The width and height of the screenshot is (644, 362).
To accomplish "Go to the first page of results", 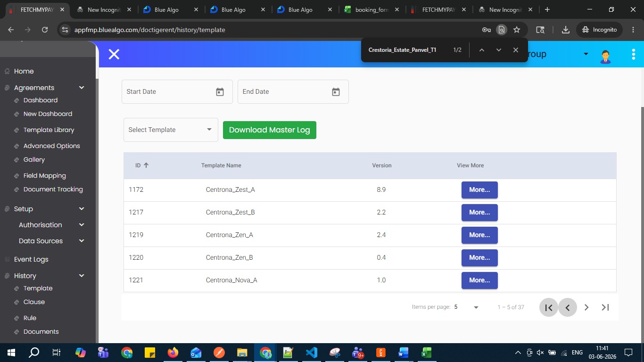I will [549, 307].
